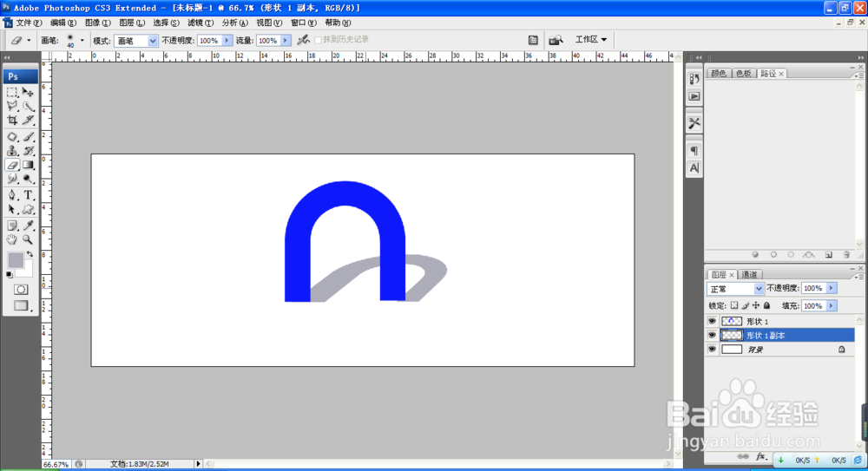Hide the 形状 1 layer
868x471 pixels.
tap(712, 321)
